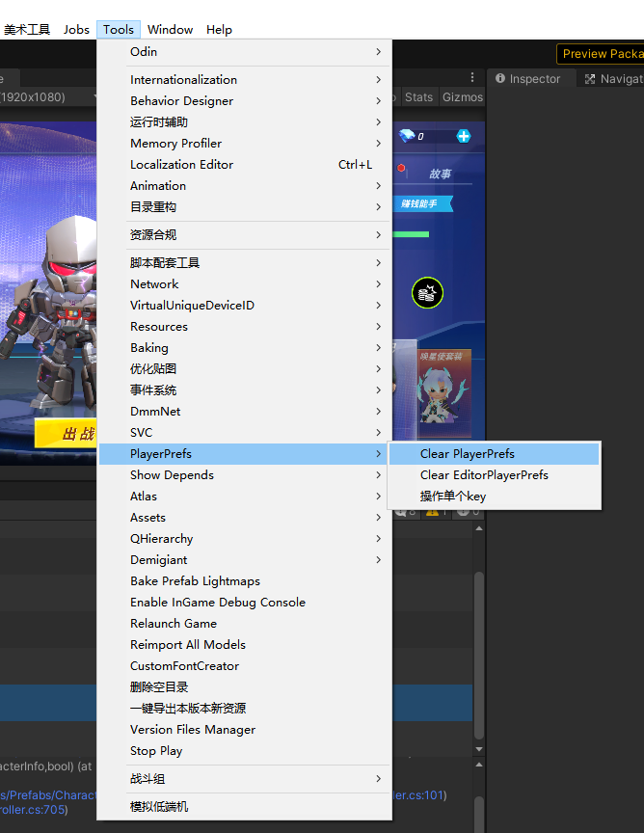Launch the Localization Editor
The height and width of the screenshot is (833, 644).
pyautogui.click(x=245, y=165)
